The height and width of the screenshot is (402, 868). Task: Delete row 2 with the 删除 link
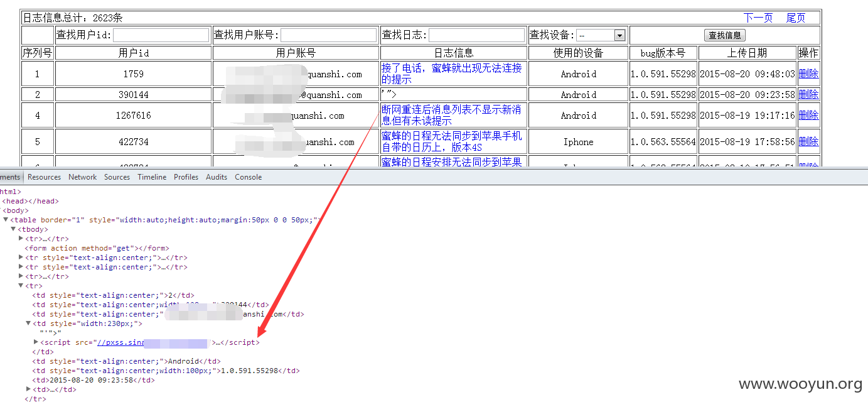(x=808, y=94)
